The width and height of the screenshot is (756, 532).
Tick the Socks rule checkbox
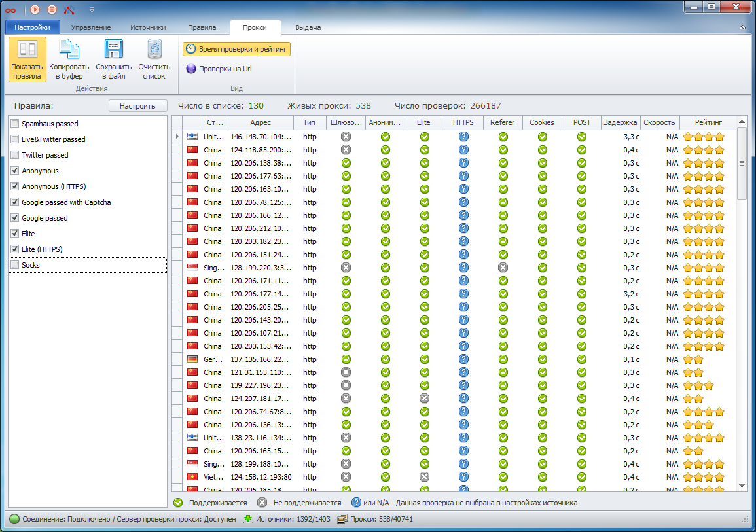click(15, 265)
